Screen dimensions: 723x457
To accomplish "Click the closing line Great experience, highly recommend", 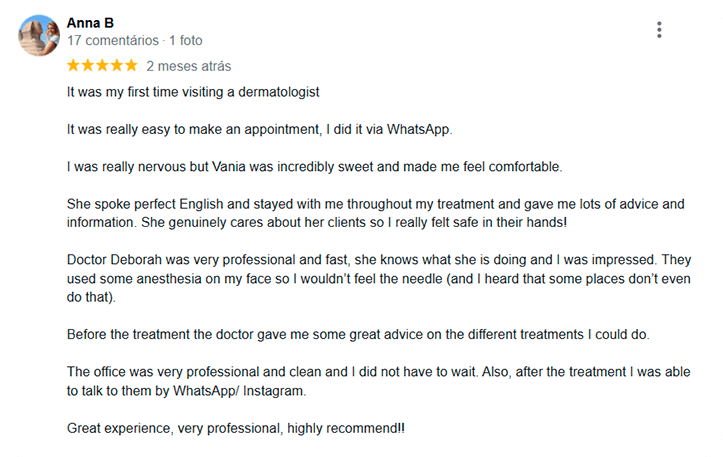I will tap(236, 428).
